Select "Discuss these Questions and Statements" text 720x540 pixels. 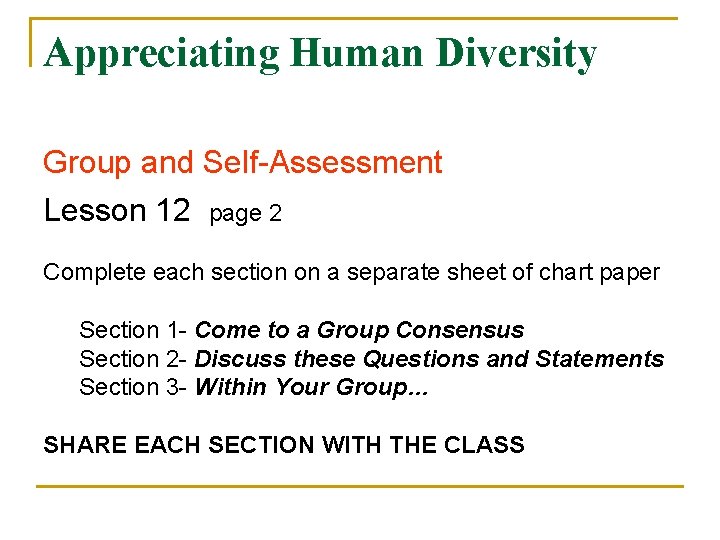click(x=429, y=359)
